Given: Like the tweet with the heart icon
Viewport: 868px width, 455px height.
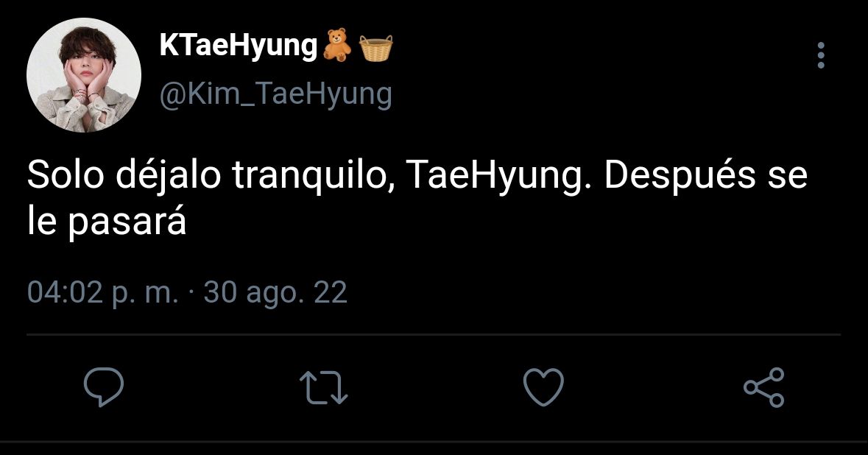Looking at the screenshot, I should [x=543, y=387].
